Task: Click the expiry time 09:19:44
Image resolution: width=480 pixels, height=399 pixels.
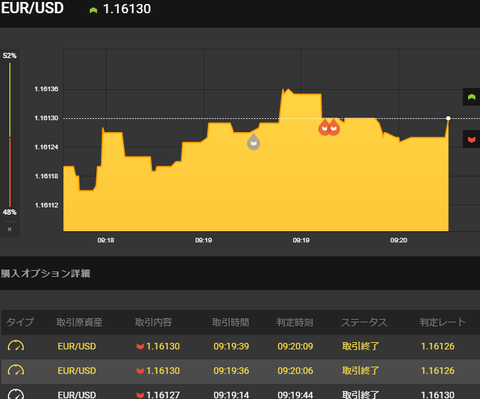Action: (295, 395)
